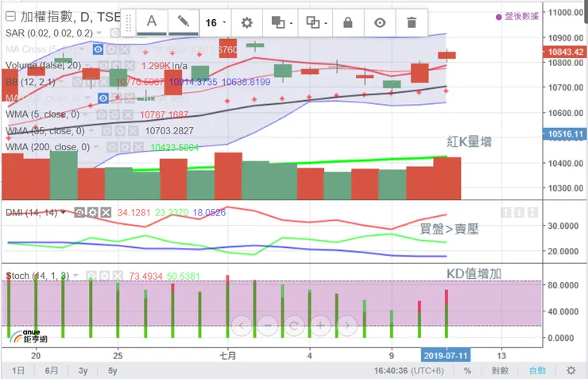Open timezone menu at 16:40:36 (UTC+8)
Screen dimensions: 588x379
tap(408, 371)
